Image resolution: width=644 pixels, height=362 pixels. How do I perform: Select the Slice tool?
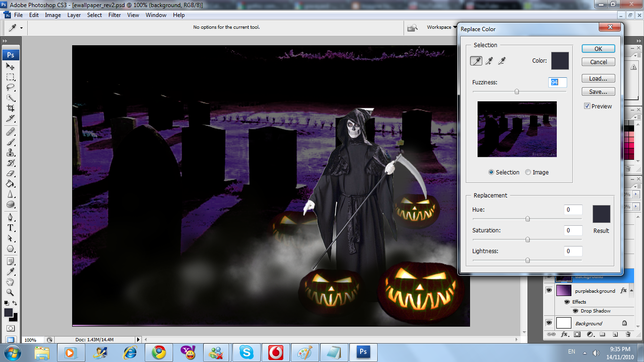[x=10, y=118]
